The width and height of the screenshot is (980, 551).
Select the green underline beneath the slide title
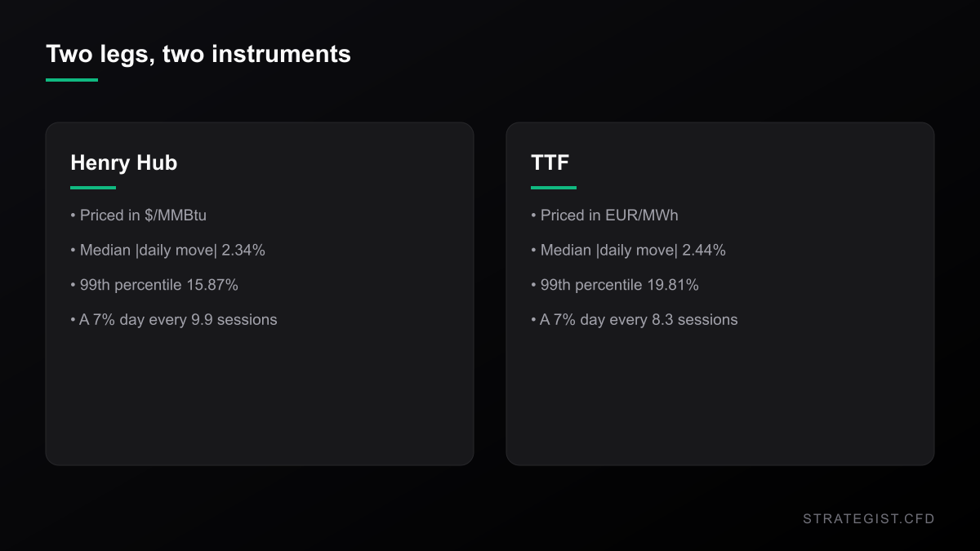click(72, 80)
